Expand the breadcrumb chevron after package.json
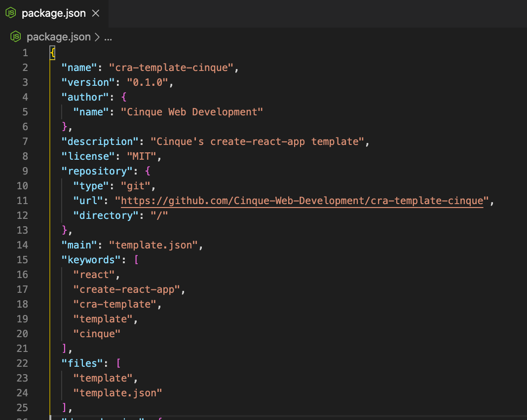 click(97, 37)
